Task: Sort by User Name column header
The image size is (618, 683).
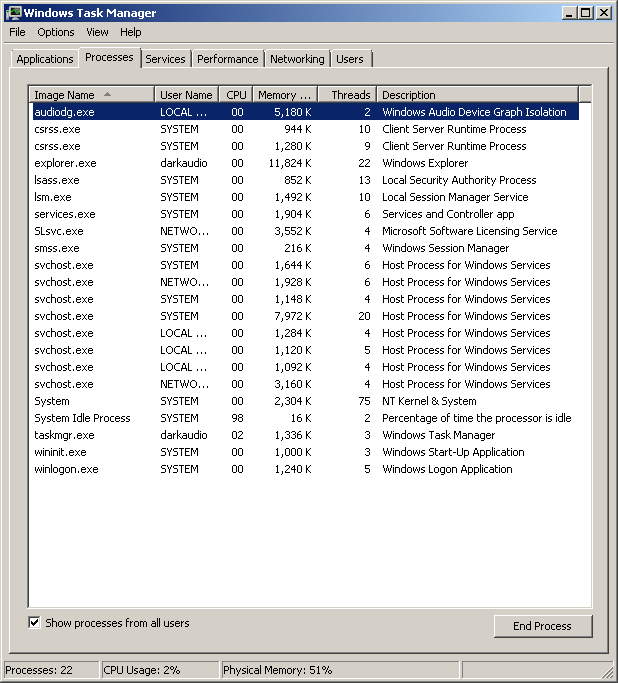Action: coord(186,95)
